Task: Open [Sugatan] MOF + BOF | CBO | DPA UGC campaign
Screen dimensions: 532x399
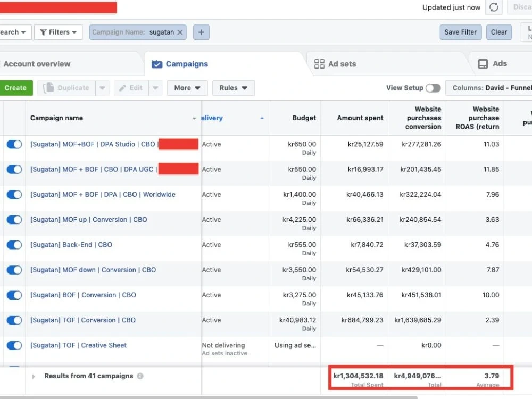Action: click(x=94, y=169)
